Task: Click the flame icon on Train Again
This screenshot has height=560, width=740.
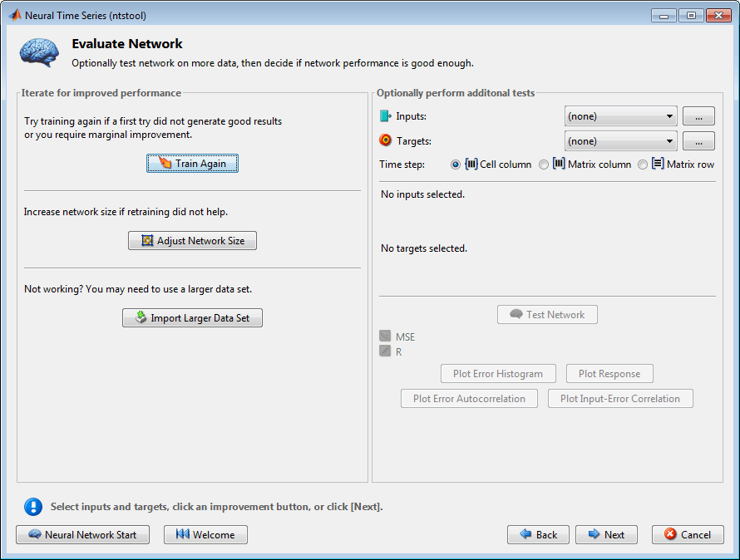Action: (x=165, y=162)
